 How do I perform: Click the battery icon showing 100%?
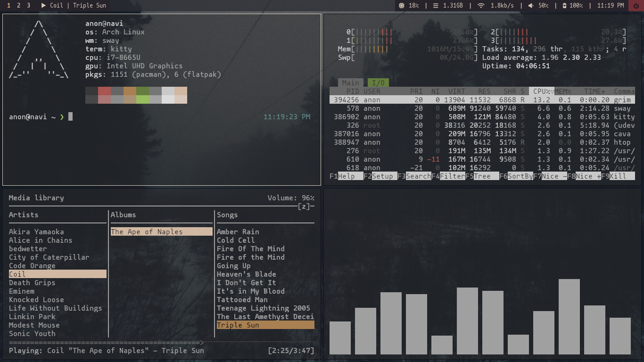point(565,6)
